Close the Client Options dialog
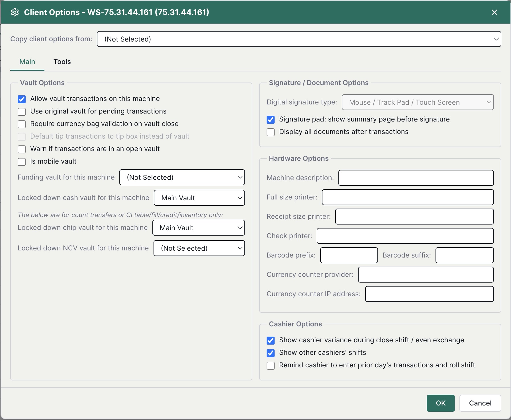 click(494, 12)
